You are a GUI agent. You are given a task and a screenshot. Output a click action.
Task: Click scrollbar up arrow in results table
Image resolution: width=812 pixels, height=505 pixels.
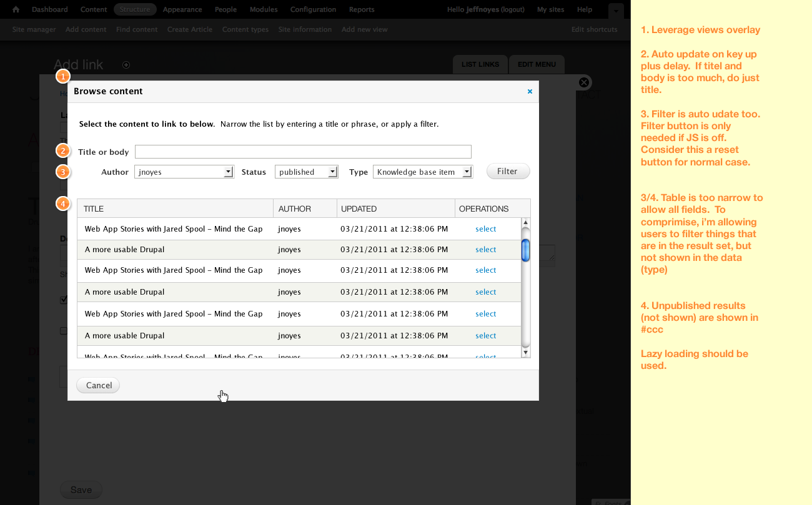point(526,223)
